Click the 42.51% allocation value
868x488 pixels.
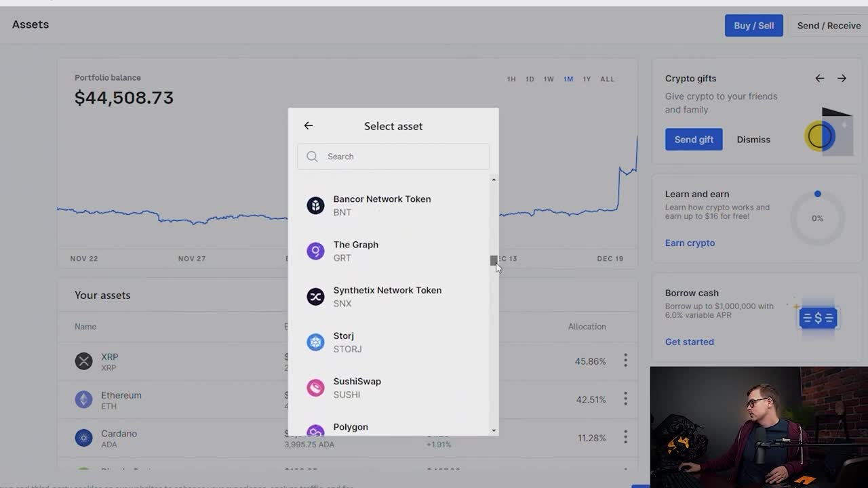click(x=591, y=400)
